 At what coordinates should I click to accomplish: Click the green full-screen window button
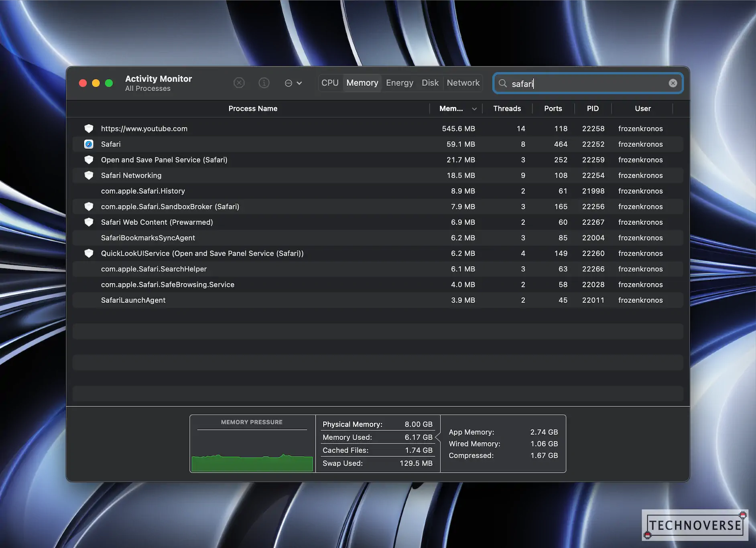[x=109, y=83]
